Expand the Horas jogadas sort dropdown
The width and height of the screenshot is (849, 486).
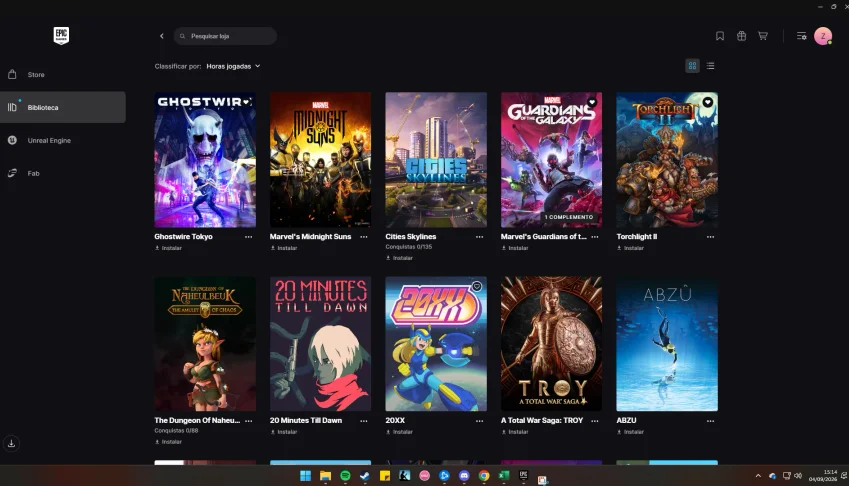233,66
